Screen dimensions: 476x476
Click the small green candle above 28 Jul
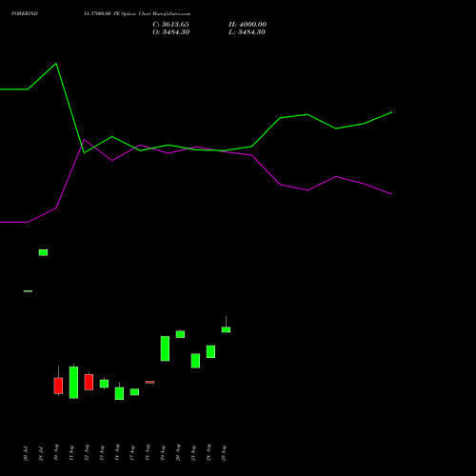point(43,252)
